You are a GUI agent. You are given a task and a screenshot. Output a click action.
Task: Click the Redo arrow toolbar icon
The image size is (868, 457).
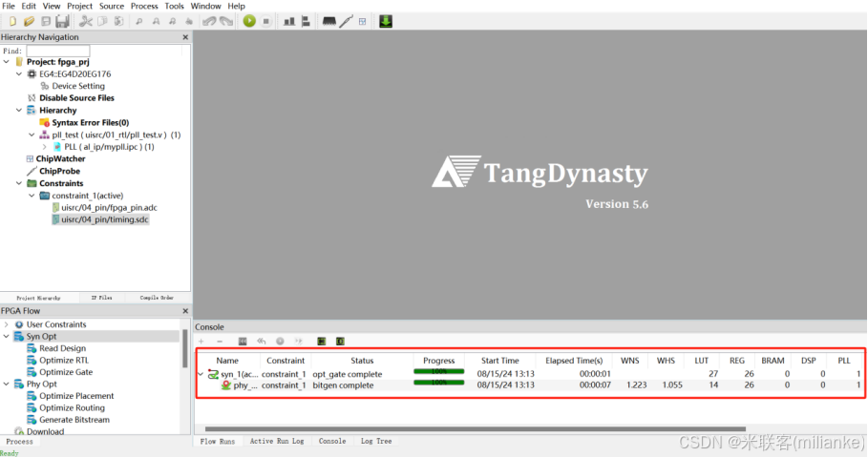[x=226, y=22]
